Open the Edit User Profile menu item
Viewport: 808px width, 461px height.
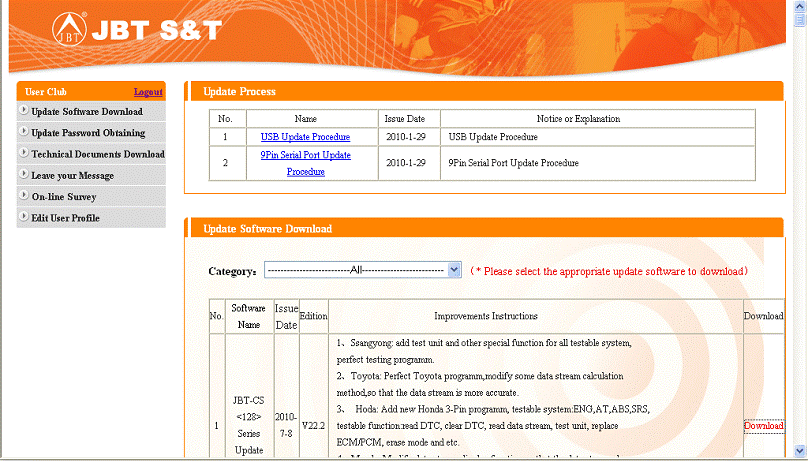65,218
